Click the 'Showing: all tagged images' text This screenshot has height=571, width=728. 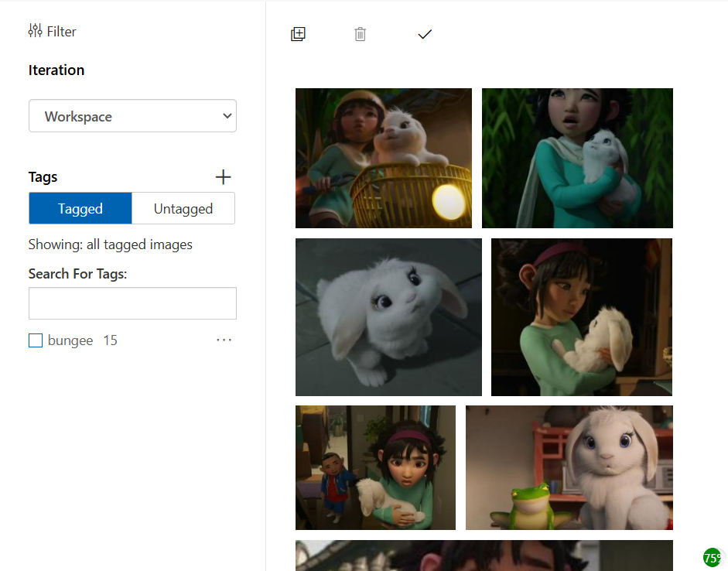111,244
